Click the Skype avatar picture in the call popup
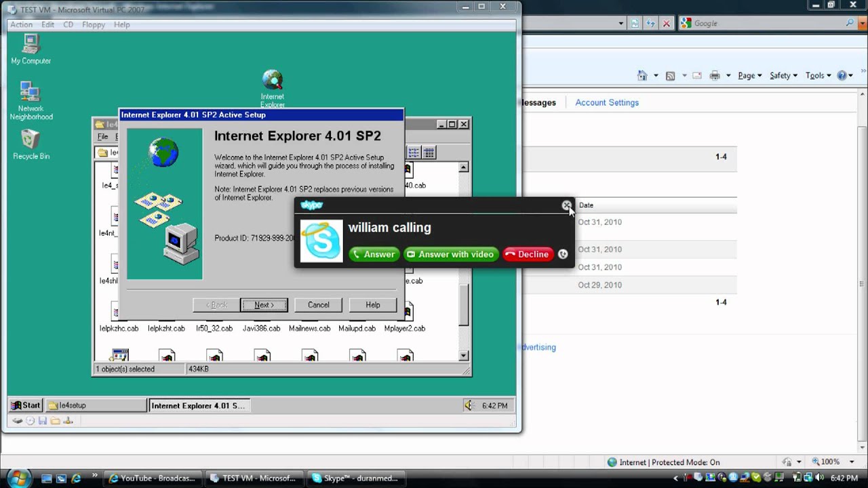Viewport: 868px width, 488px height. coord(321,241)
